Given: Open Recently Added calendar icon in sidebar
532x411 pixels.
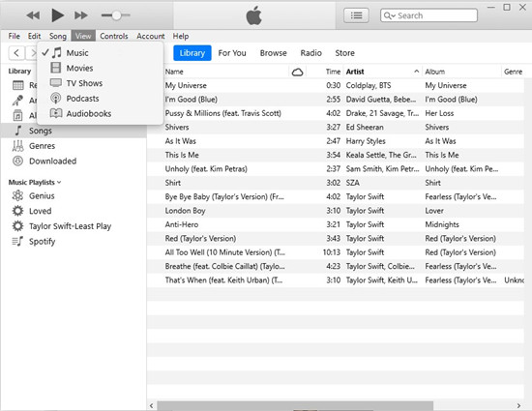Looking at the screenshot, I should pyautogui.click(x=18, y=85).
